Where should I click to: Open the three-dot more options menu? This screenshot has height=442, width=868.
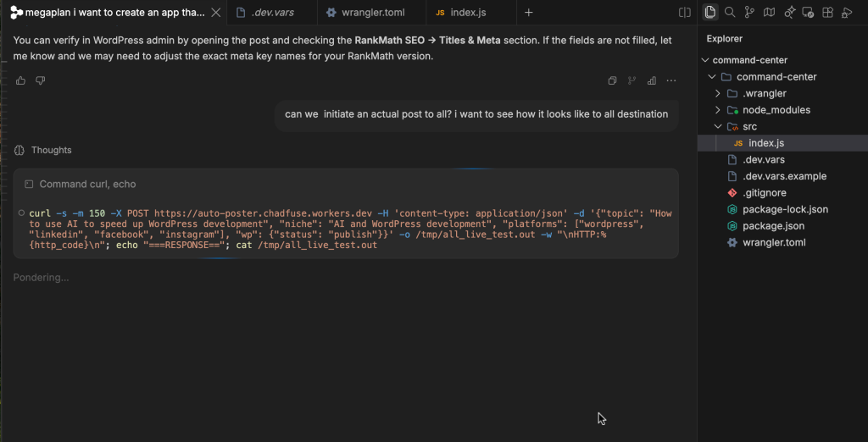click(x=671, y=80)
